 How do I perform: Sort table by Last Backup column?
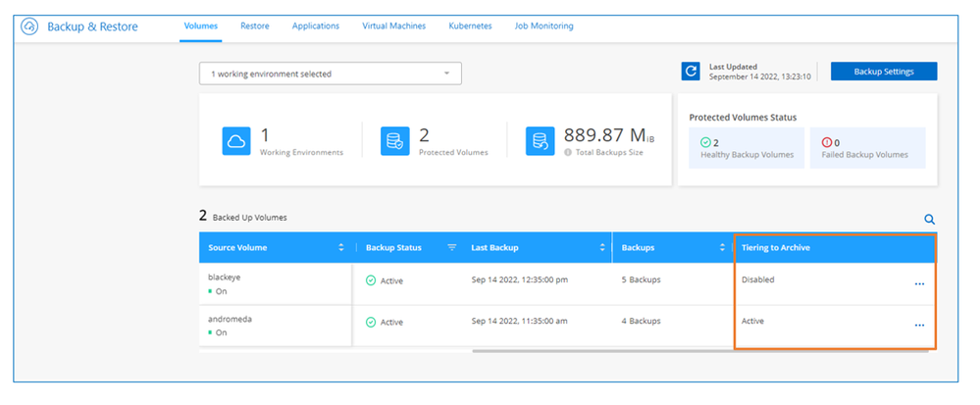point(600,248)
